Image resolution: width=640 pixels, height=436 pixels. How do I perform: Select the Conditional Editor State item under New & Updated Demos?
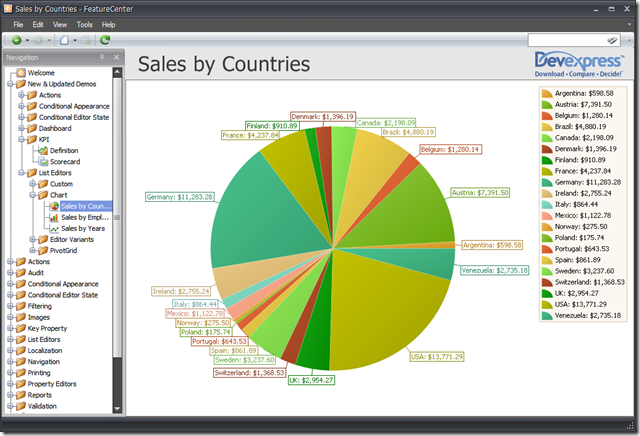[x=74, y=117]
